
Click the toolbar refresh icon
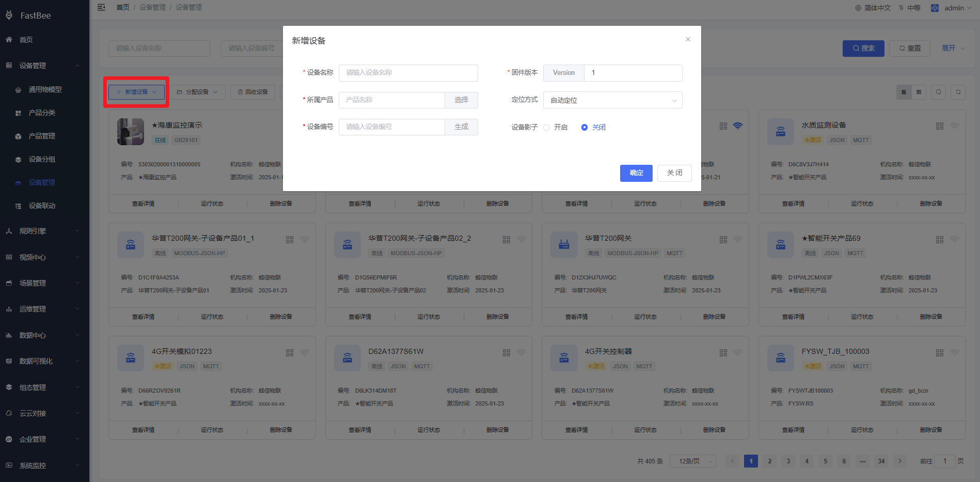[x=958, y=92]
